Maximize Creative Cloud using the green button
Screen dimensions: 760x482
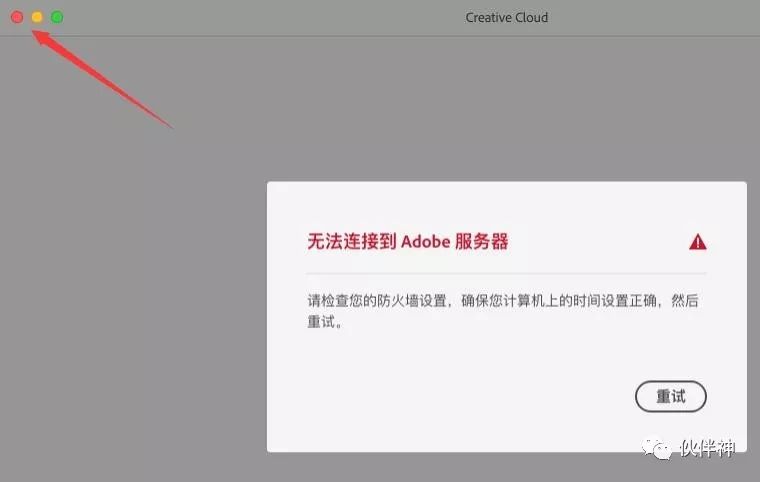57,17
